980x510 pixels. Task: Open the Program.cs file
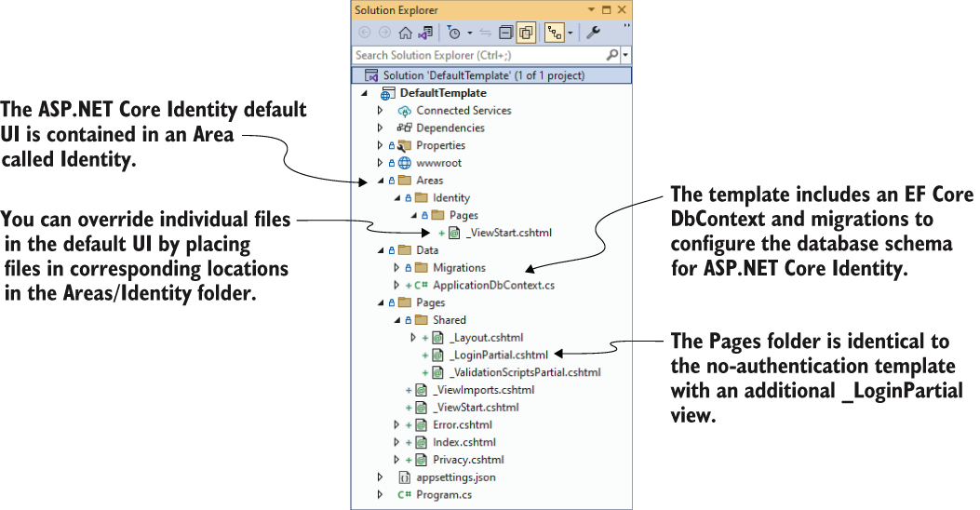tap(444, 495)
